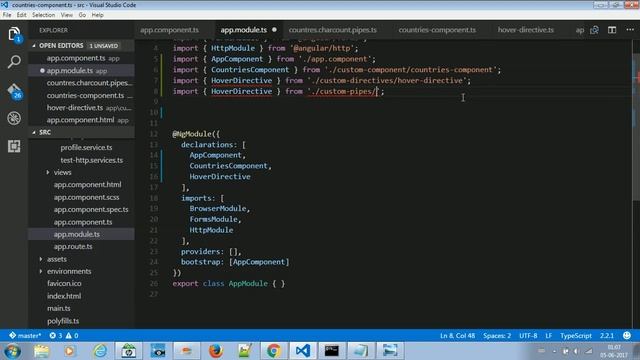The height and width of the screenshot is (360, 640).
Task: Open the Extensions view icon
Action: (14, 146)
